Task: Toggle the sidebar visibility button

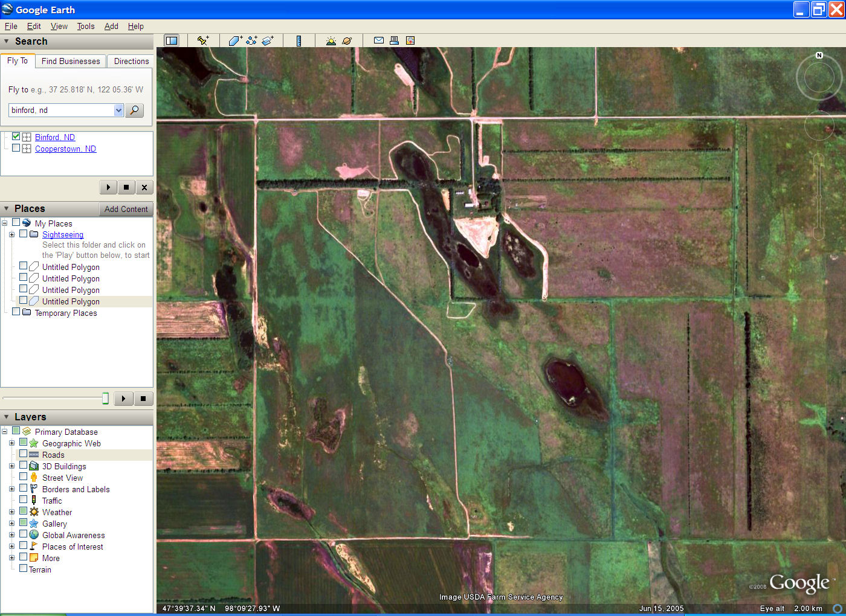Action: click(x=172, y=40)
